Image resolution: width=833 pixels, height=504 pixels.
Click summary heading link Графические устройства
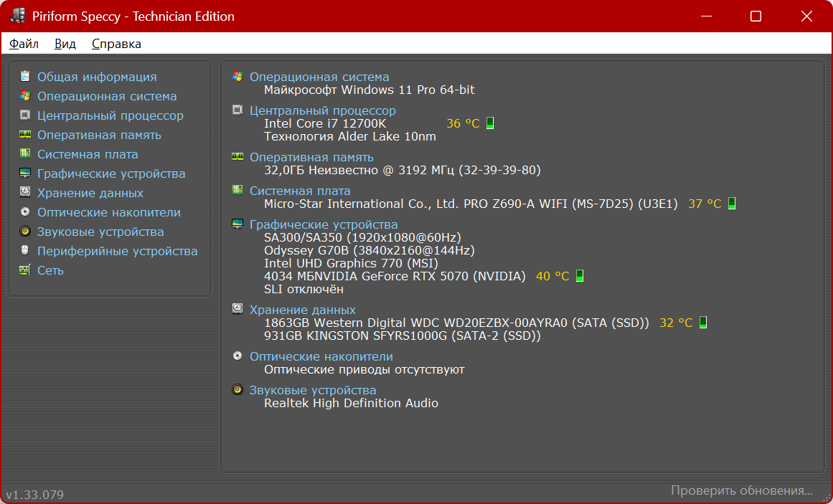(x=324, y=224)
